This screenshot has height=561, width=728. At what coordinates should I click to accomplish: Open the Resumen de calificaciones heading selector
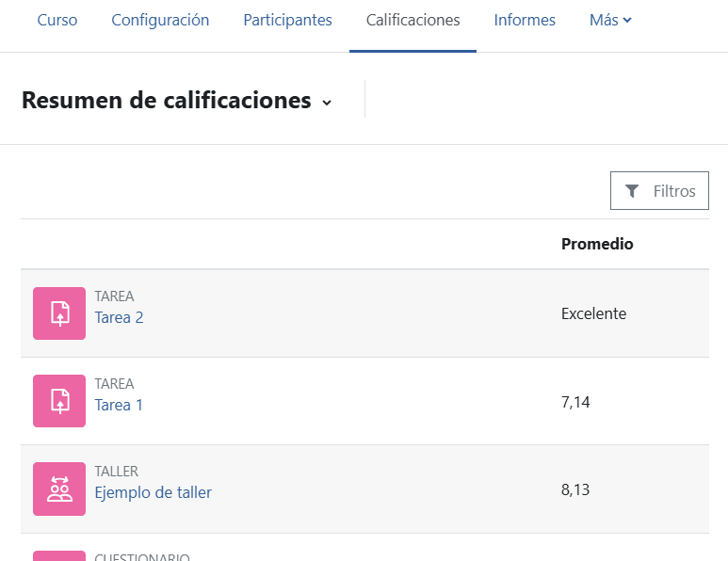click(177, 100)
